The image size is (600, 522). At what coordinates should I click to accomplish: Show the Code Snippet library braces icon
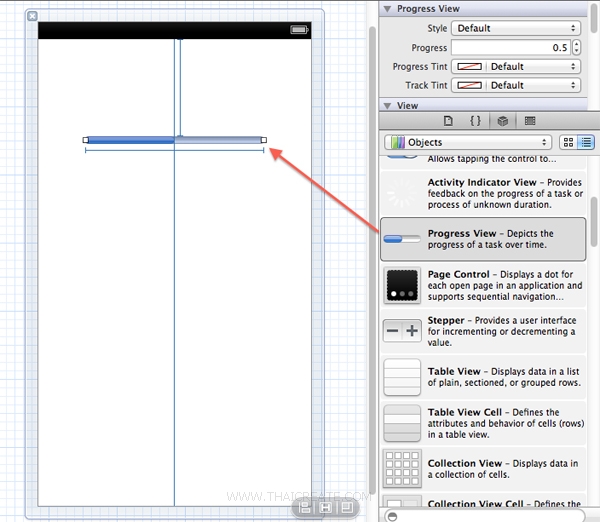pyautogui.click(x=475, y=121)
